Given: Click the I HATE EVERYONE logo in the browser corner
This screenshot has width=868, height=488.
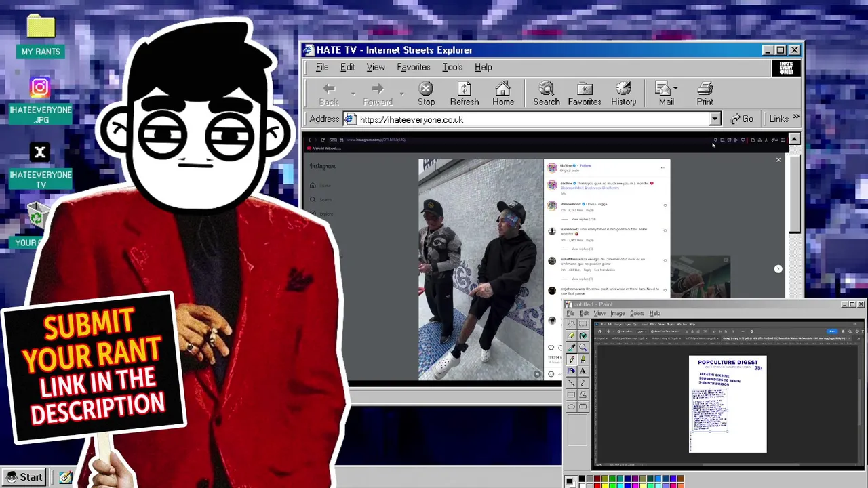Looking at the screenshot, I should click(786, 68).
